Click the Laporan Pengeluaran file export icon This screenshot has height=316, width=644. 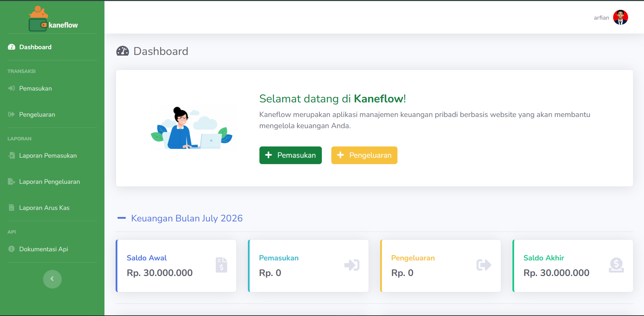pyautogui.click(x=12, y=181)
